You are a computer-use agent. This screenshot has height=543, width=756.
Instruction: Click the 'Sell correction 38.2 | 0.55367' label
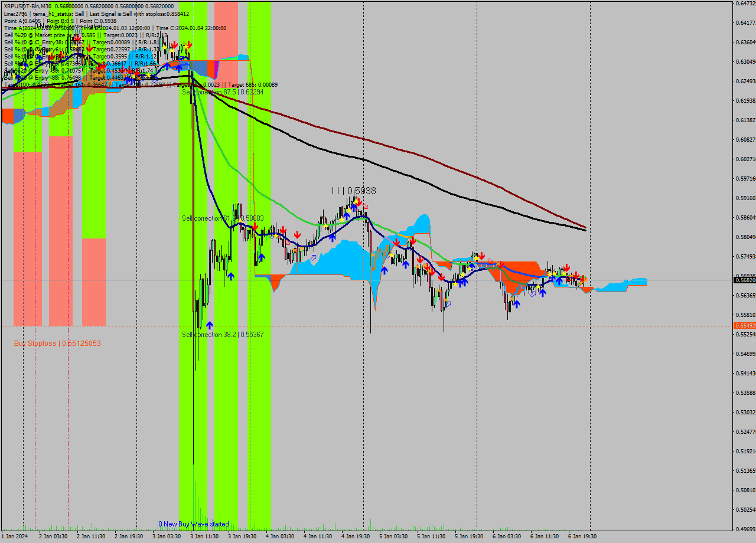pos(223,335)
